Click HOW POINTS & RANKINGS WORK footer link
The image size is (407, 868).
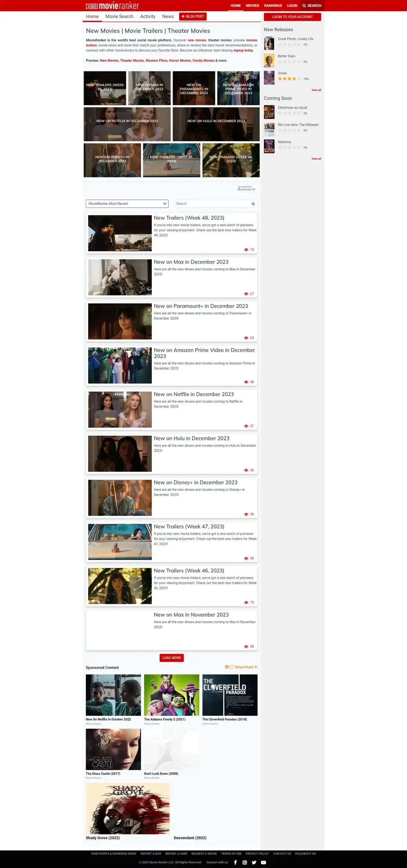114,853
